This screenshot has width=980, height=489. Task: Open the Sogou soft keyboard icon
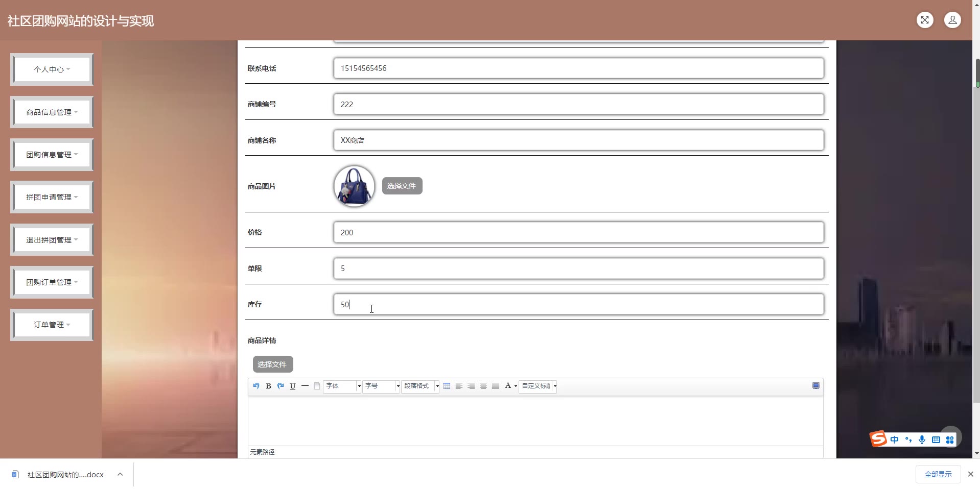[936, 439]
